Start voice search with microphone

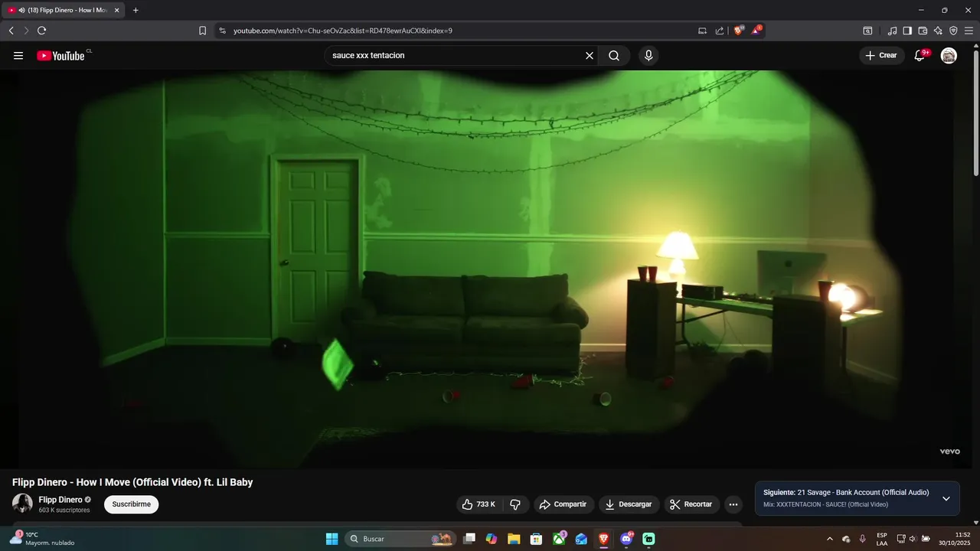click(x=648, y=56)
